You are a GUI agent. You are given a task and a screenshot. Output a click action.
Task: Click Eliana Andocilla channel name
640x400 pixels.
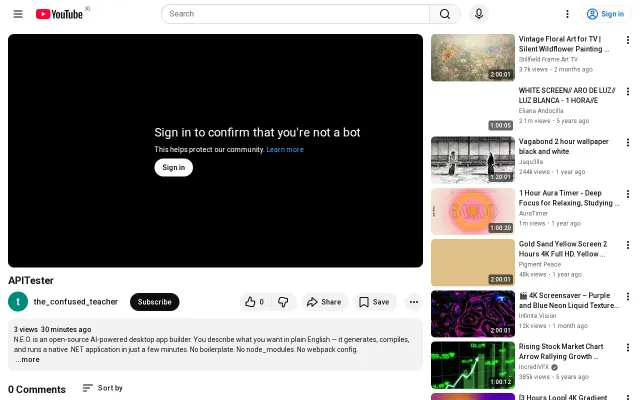[x=541, y=111]
